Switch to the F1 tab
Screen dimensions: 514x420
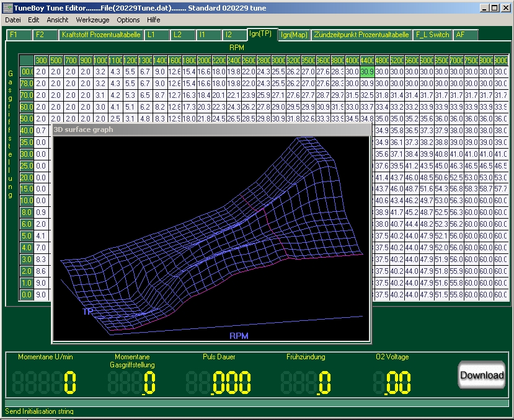click(14, 35)
